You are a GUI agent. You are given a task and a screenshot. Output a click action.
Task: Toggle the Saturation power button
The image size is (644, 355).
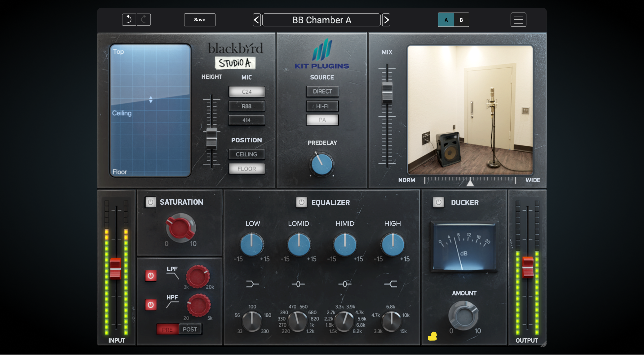click(150, 202)
